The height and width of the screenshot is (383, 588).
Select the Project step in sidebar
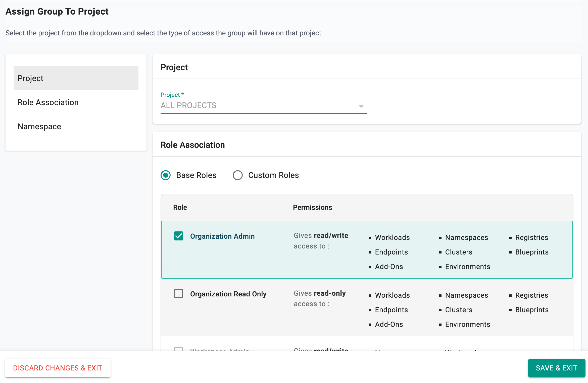point(76,78)
